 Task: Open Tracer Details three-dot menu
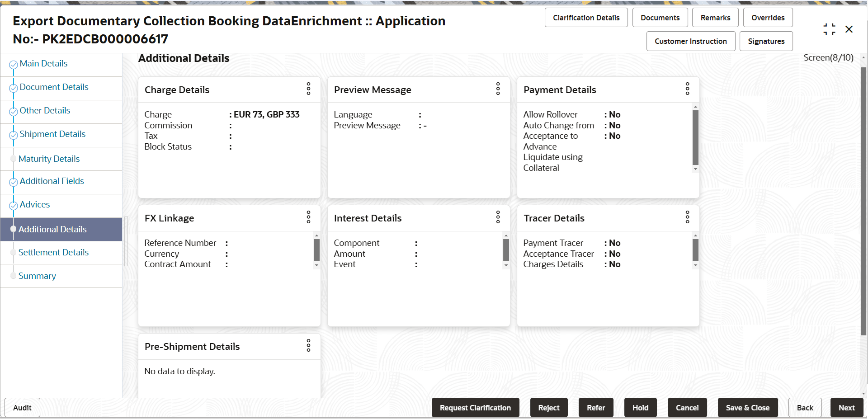point(688,217)
